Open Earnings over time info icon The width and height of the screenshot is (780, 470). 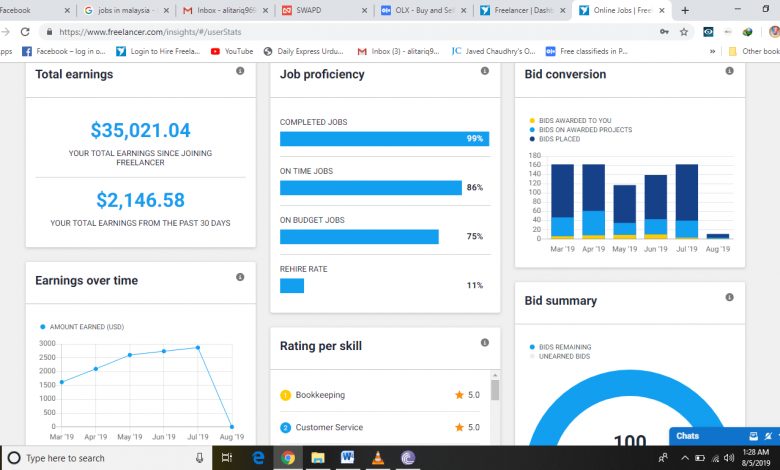(x=240, y=277)
